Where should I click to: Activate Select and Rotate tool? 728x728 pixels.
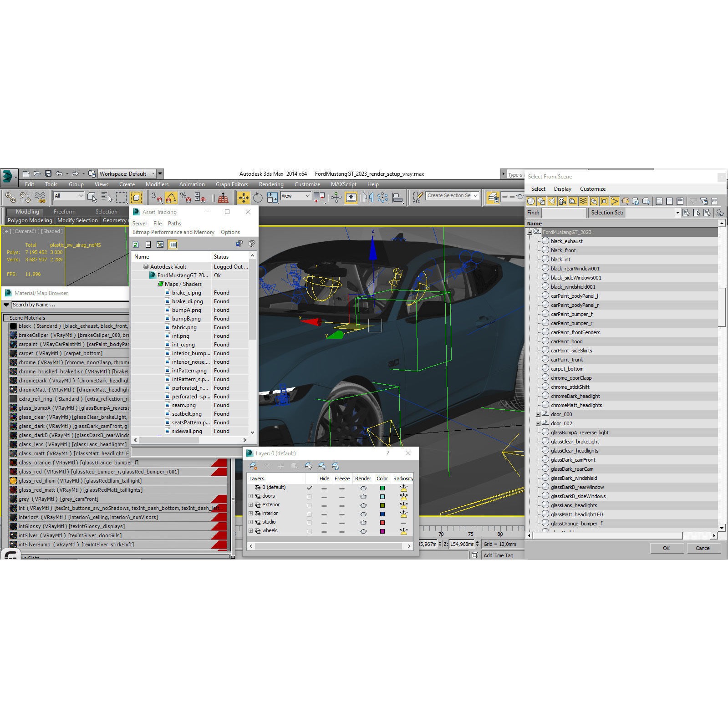pos(258,197)
